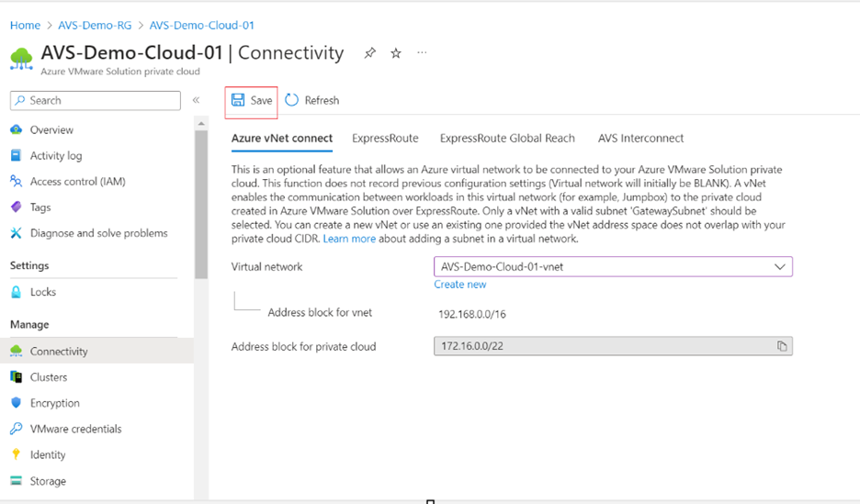
Task: Open Diagnose and solve problems
Action: point(97,233)
